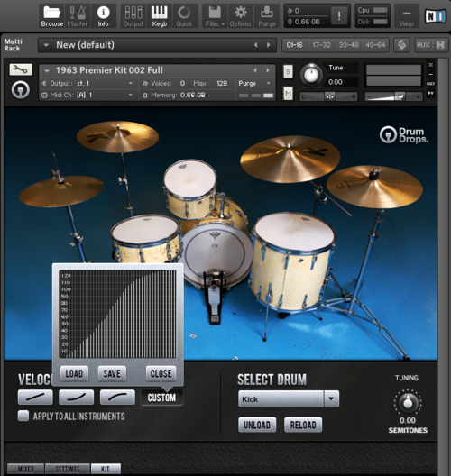The width and height of the screenshot is (451, 476).
Task: Enable Apply To All Instruments checkbox
Action: (x=23, y=416)
